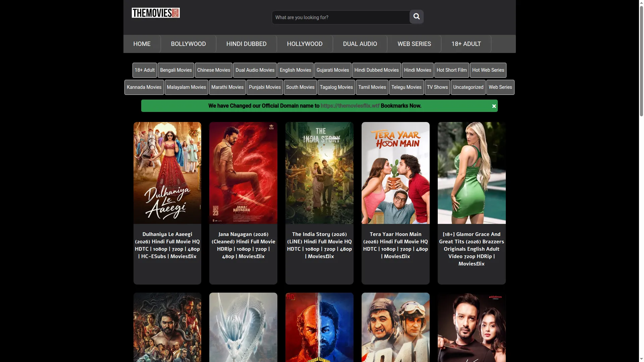Select the Gujarati Movies category tag
This screenshot has height=362, width=644.
point(333,70)
